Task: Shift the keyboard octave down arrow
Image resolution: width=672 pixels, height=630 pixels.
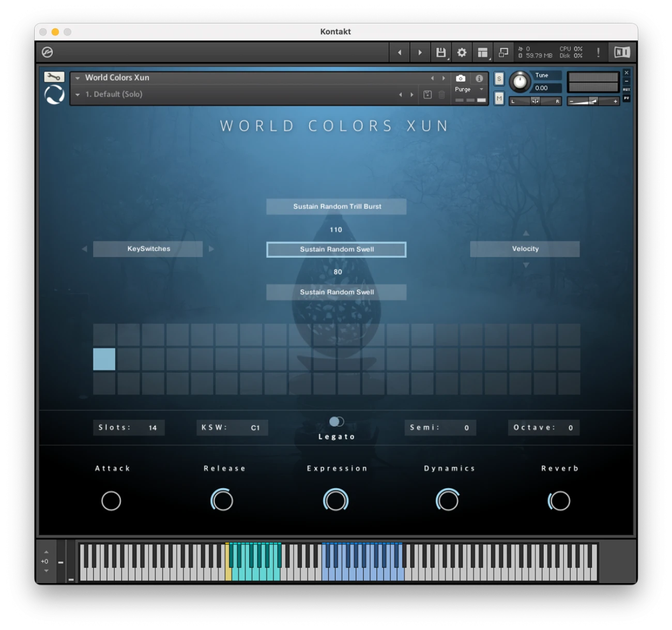Action: click(46, 571)
